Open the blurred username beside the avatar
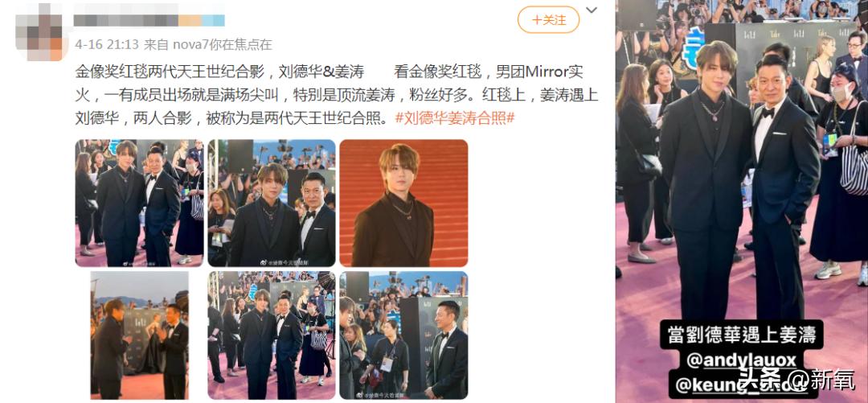 (x=149, y=19)
